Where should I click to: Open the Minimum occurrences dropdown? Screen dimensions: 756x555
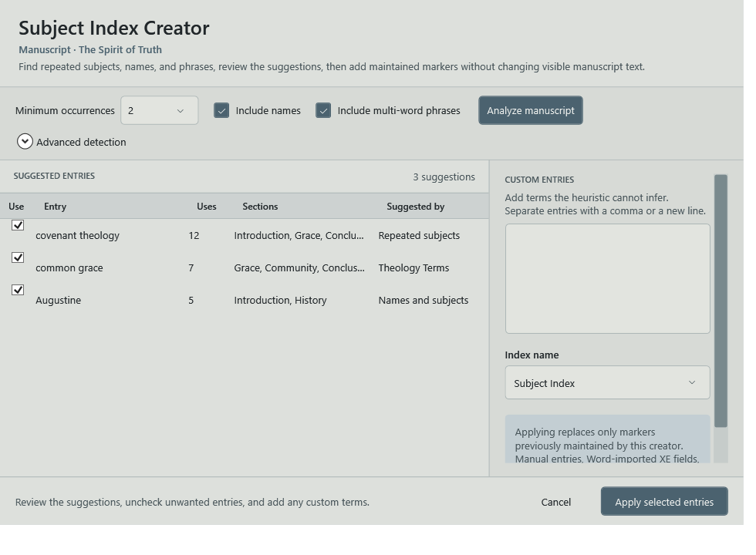tap(159, 110)
